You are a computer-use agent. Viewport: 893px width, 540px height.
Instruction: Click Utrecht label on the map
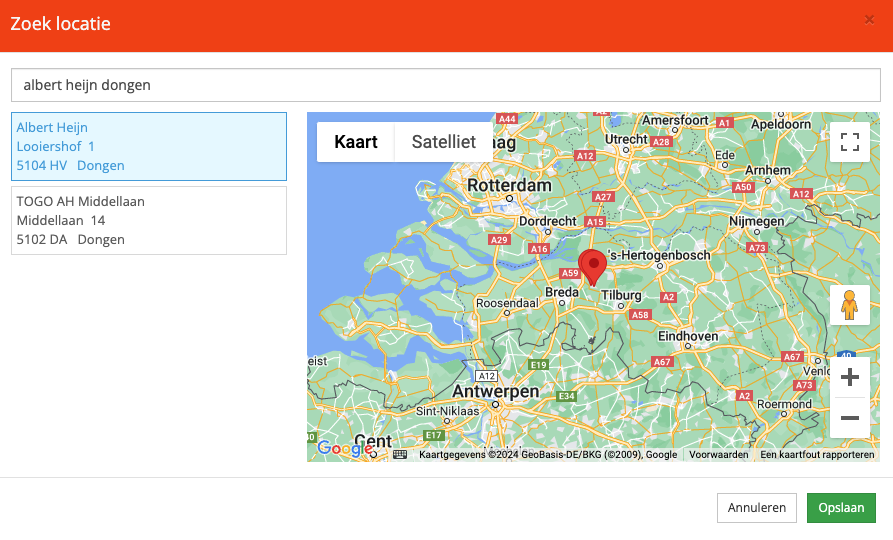click(x=626, y=139)
